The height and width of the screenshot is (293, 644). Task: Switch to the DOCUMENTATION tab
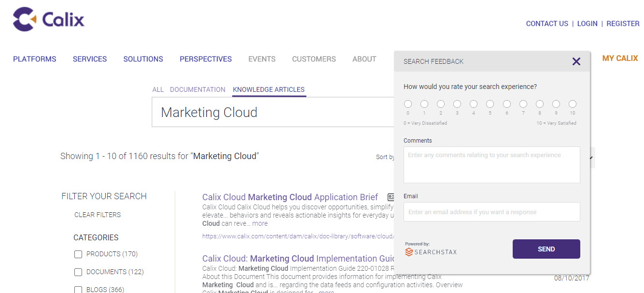(197, 89)
